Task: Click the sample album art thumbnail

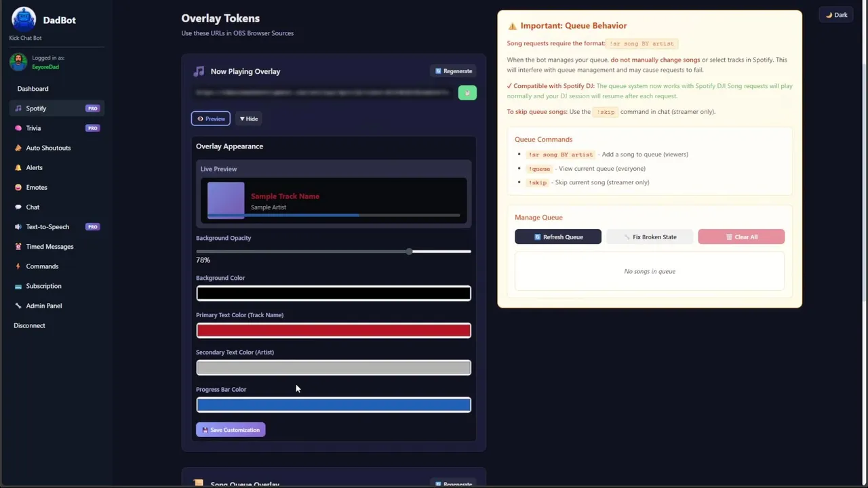Action: (226, 200)
